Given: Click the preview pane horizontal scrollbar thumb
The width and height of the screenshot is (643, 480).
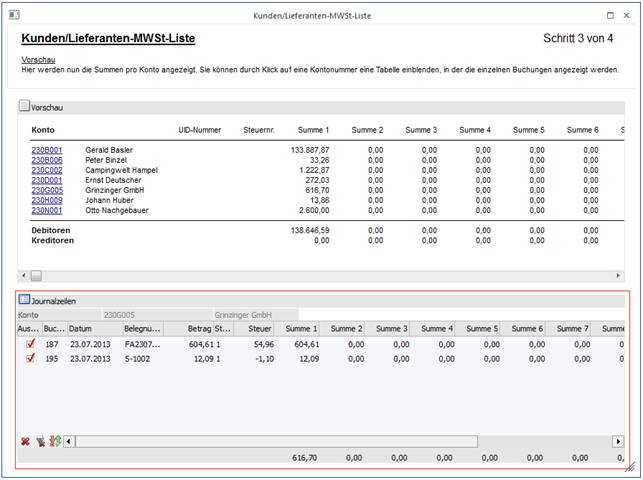Looking at the screenshot, I should point(35,275).
